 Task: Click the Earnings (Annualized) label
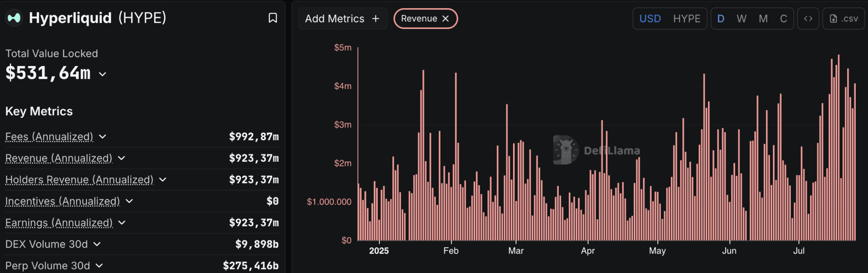(x=59, y=223)
